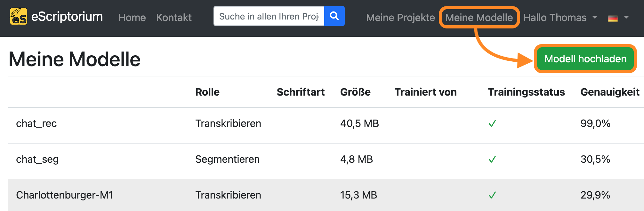644x211 pixels.
Task: Click the green checkmark for chat_rec
Action: pyautogui.click(x=492, y=123)
